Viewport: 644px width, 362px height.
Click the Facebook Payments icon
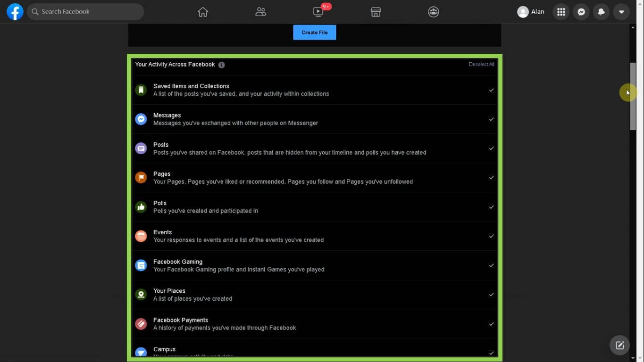[x=141, y=324]
